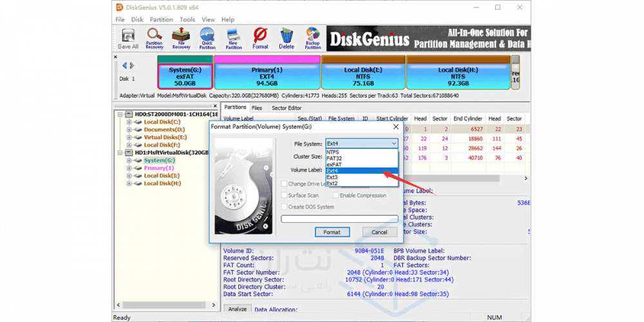Expand the Local Disk(C:) tree node
Screen dimensions: 644x322
click(129, 122)
